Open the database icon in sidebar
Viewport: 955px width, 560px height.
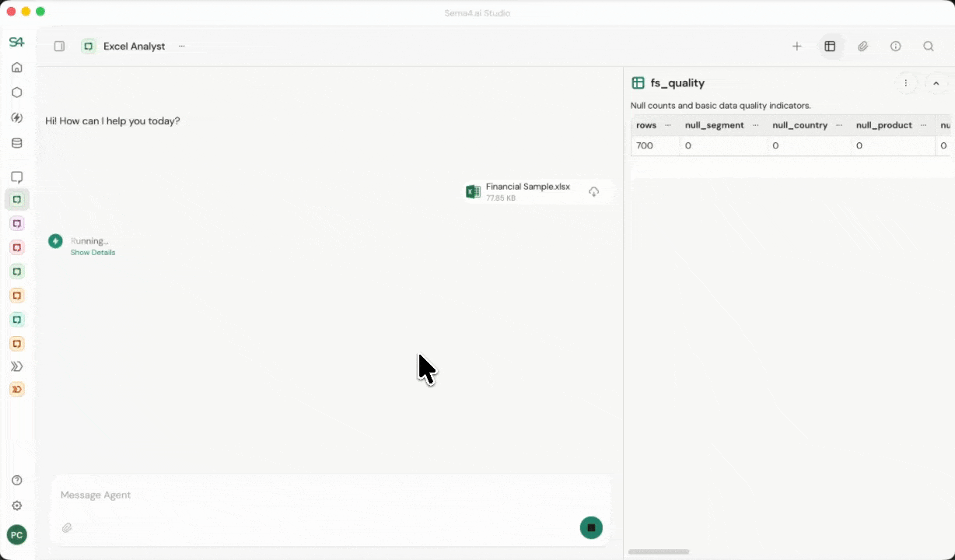[17, 143]
